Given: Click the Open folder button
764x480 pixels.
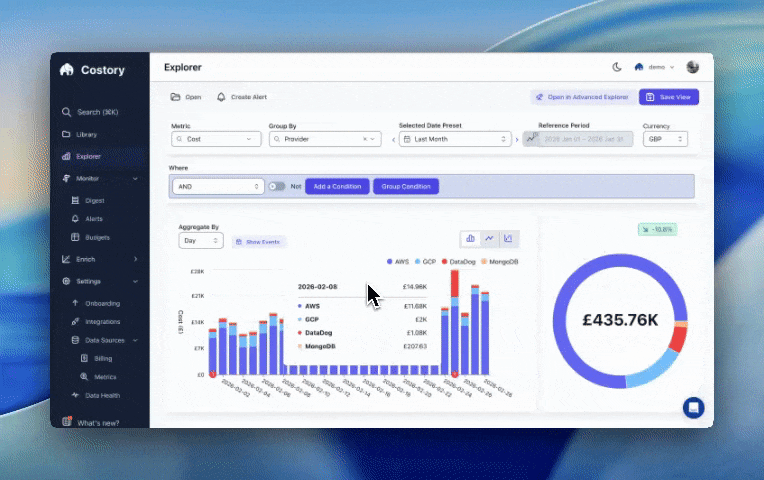Looking at the screenshot, I should pos(186,97).
